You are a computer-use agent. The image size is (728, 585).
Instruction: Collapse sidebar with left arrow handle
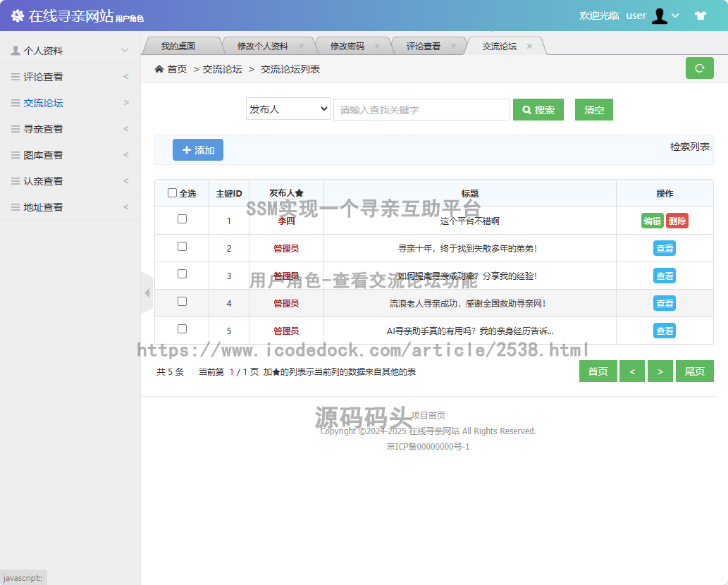(147, 292)
